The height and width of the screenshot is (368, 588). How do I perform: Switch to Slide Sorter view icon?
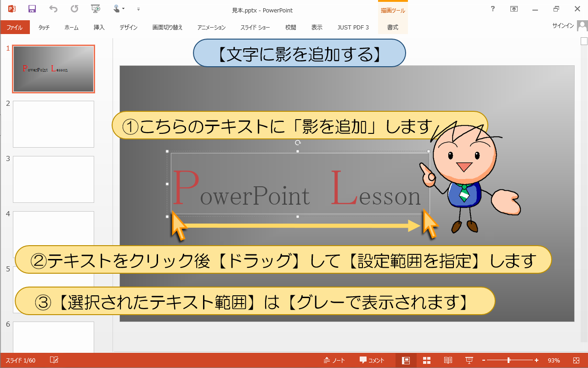coord(427,361)
